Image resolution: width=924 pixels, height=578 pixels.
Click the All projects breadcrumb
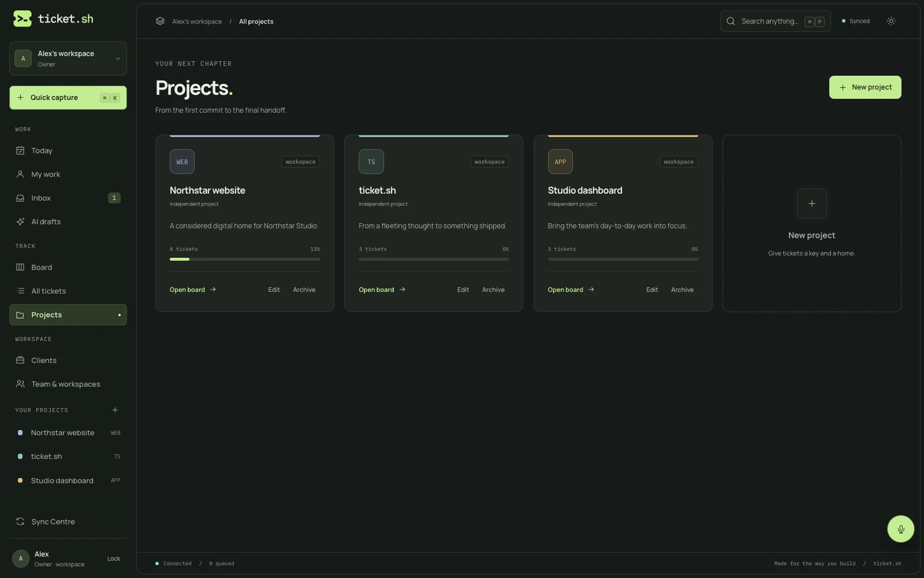click(x=256, y=21)
